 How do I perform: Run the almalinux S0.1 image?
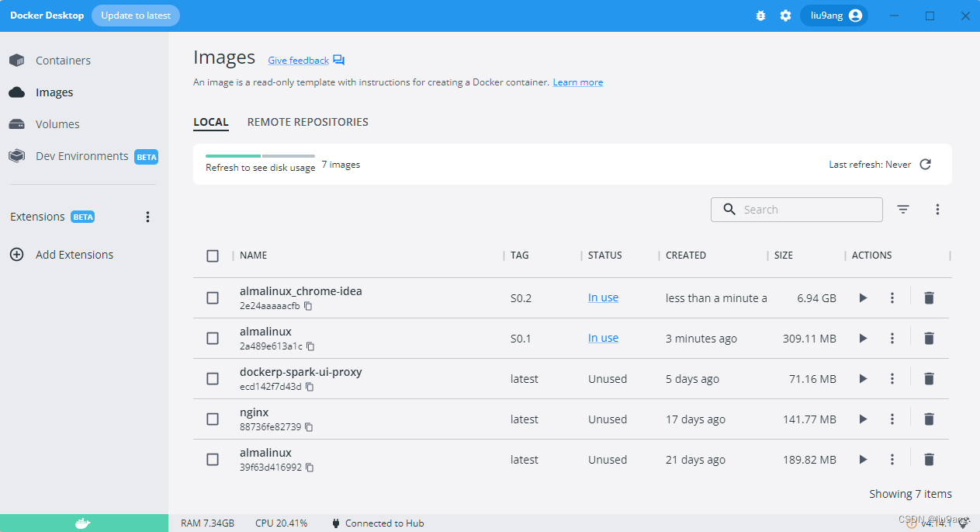click(863, 338)
